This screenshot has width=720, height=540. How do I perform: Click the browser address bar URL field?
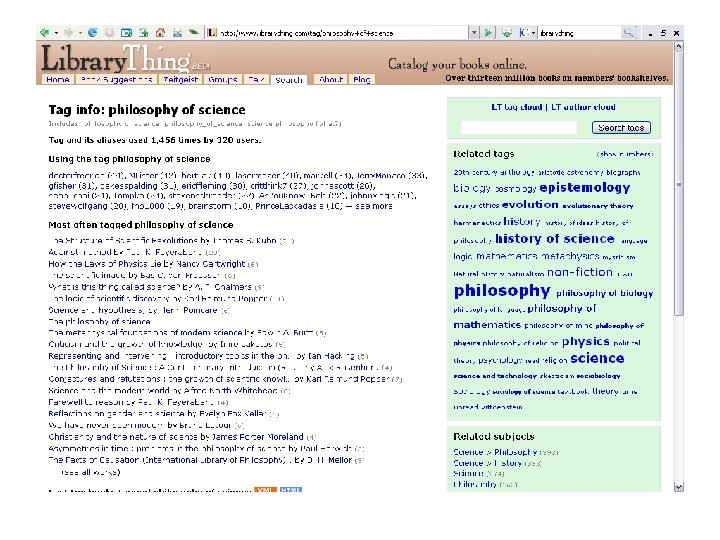coord(342,33)
